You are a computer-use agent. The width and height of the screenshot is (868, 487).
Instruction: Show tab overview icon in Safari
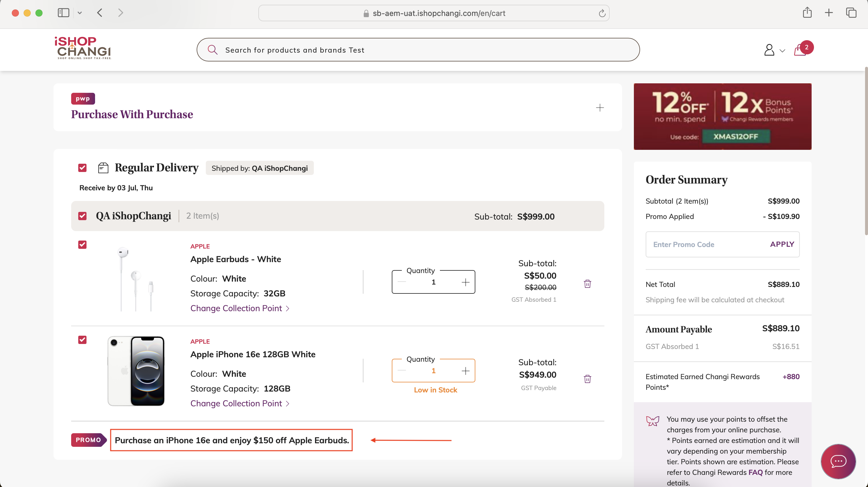851,13
